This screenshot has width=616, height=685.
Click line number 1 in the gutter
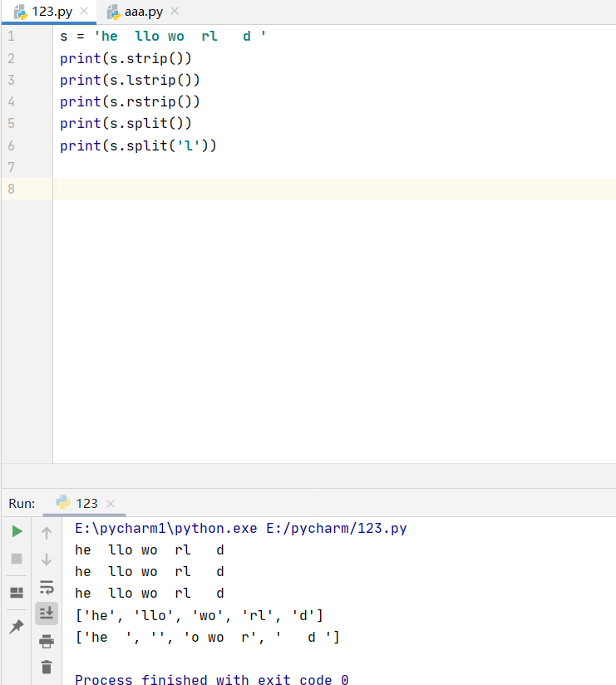point(12,37)
